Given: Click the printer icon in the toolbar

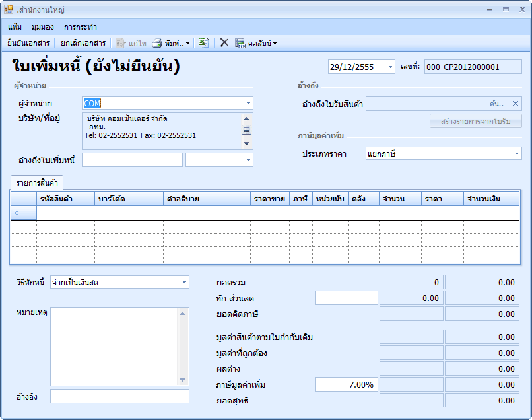Looking at the screenshot, I should [x=157, y=43].
